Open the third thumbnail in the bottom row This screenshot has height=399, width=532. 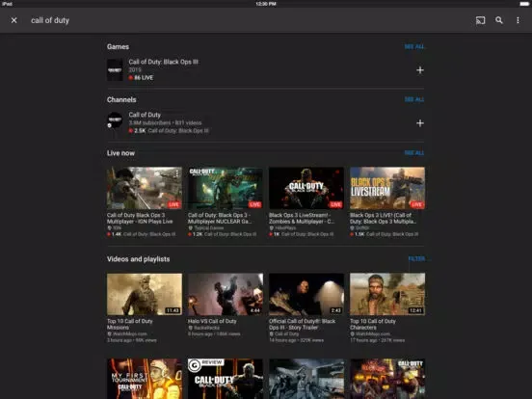pos(306,379)
